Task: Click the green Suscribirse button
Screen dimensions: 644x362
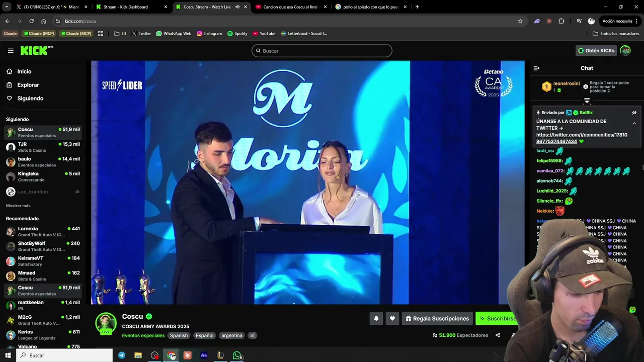Action: tap(498, 318)
